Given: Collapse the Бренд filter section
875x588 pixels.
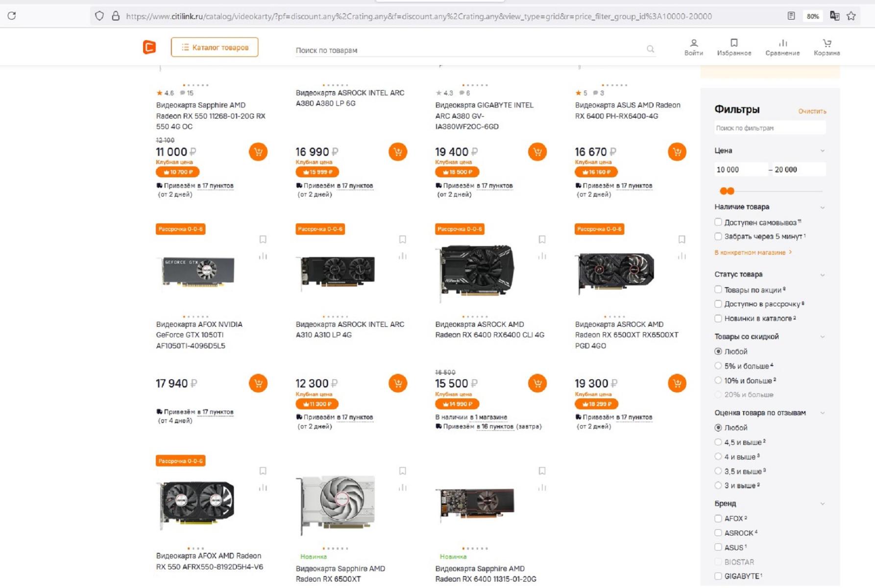Looking at the screenshot, I should tap(822, 504).
